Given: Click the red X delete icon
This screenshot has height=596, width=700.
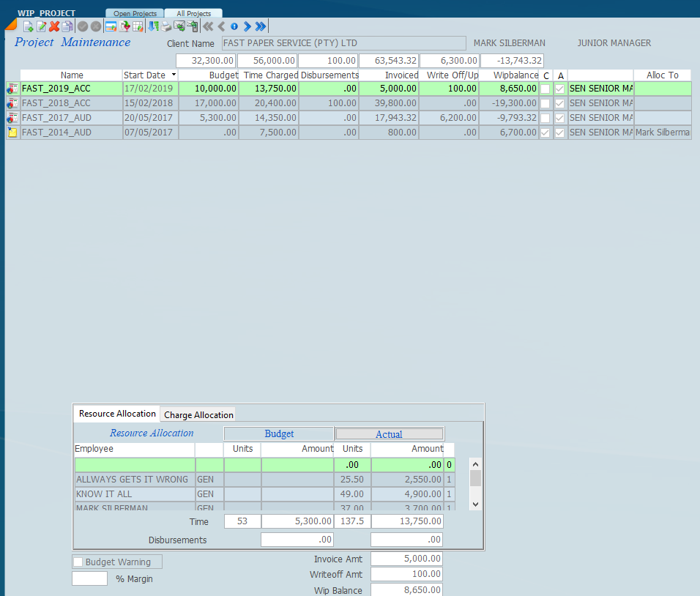Looking at the screenshot, I should (54, 26).
